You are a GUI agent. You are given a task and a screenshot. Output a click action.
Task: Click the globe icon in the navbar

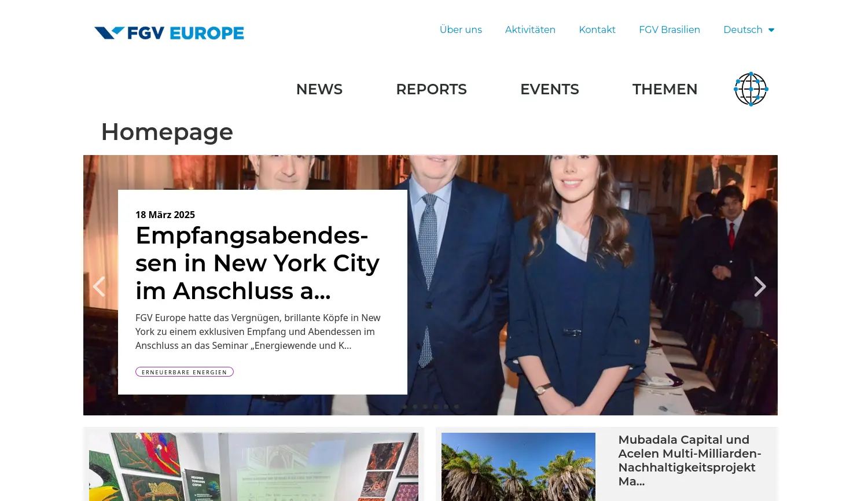pyautogui.click(x=751, y=89)
